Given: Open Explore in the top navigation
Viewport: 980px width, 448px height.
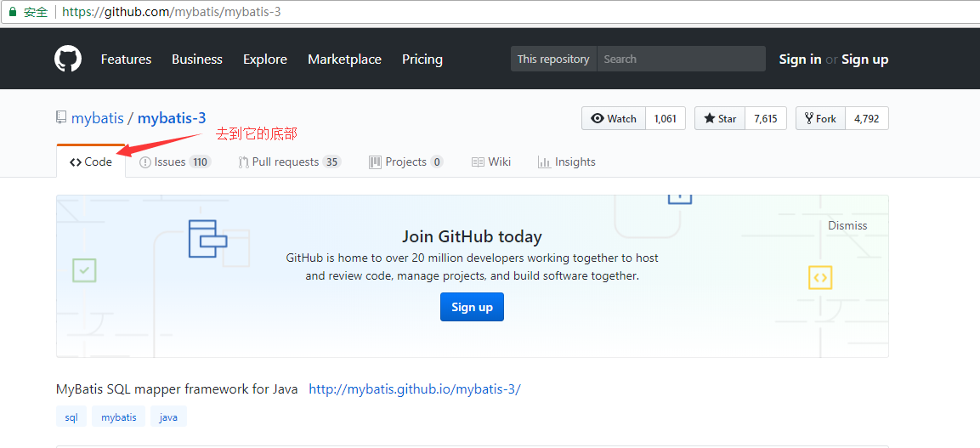Looking at the screenshot, I should click(265, 60).
